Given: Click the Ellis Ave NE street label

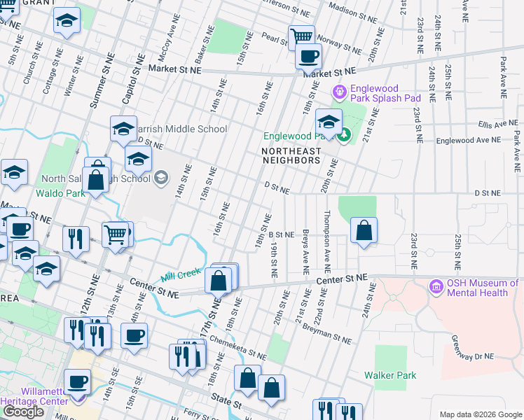Looking at the screenshot, I should (x=498, y=124).
